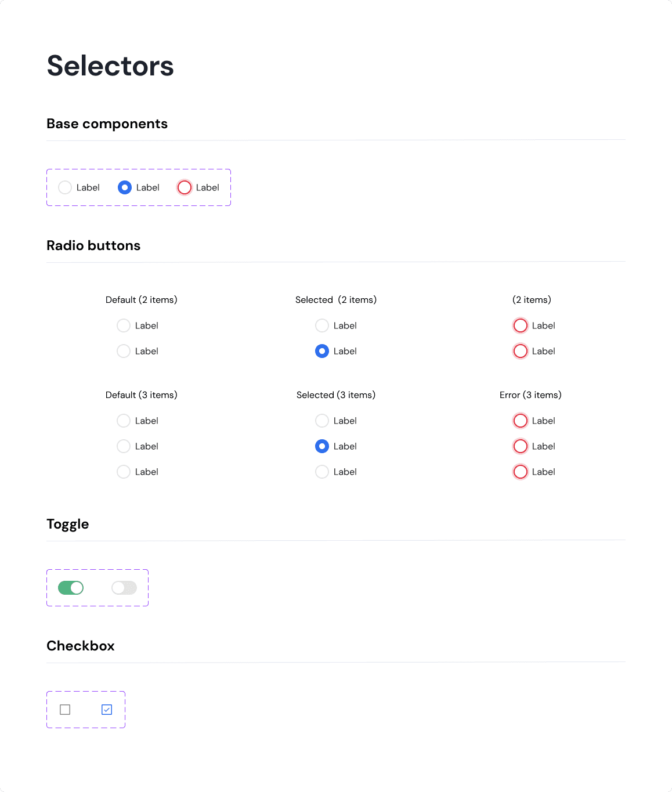Click first red radio under Error (3 items)
The image size is (672, 792).
521,421
